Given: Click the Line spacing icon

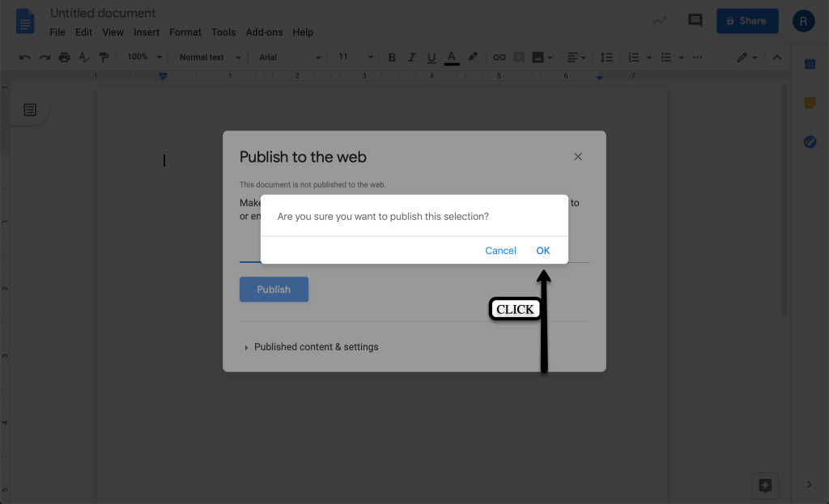Looking at the screenshot, I should 606,57.
